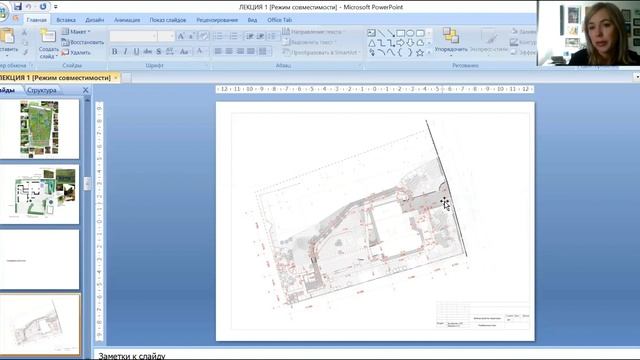640x360 pixels.
Task: Open the Дизайн ribbon tab
Action: [94, 20]
